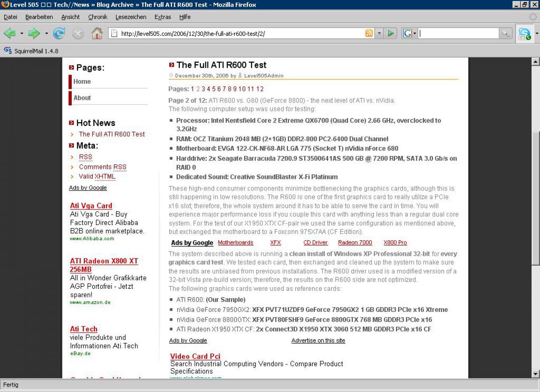Click into the Google search input field
The height and width of the screenshot is (392, 540).
pyautogui.click(x=459, y=33)
